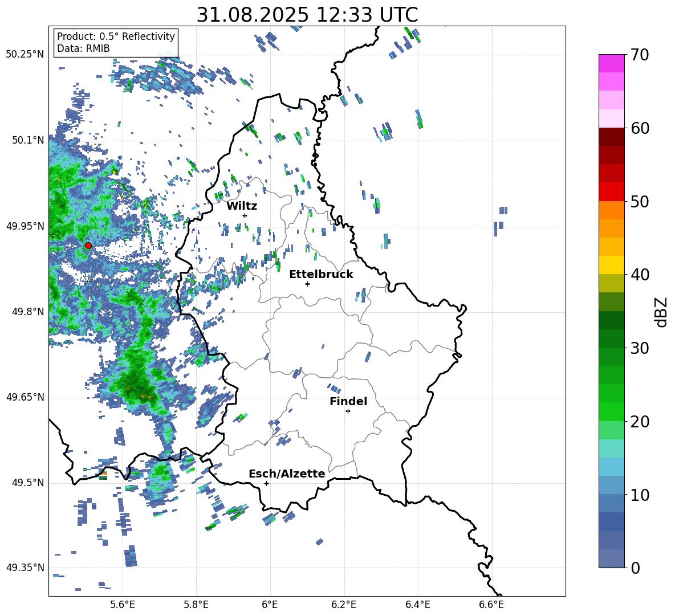Click the 6.2°E longitude label
Viewport: 675px width, 616px height.
tap(344, 605)
